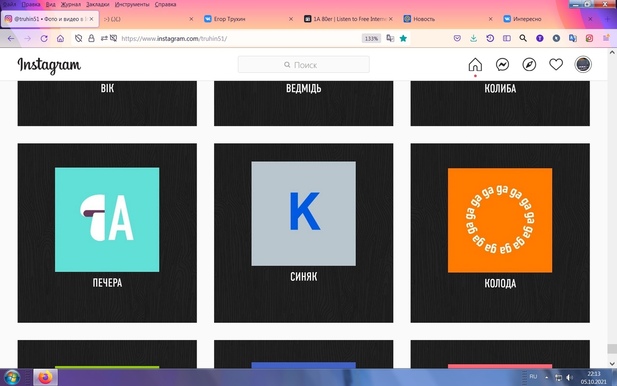Show hidden tray icons arrow
Image resolution: width=617 pixels, height=386 pixels.
[547, 377]
